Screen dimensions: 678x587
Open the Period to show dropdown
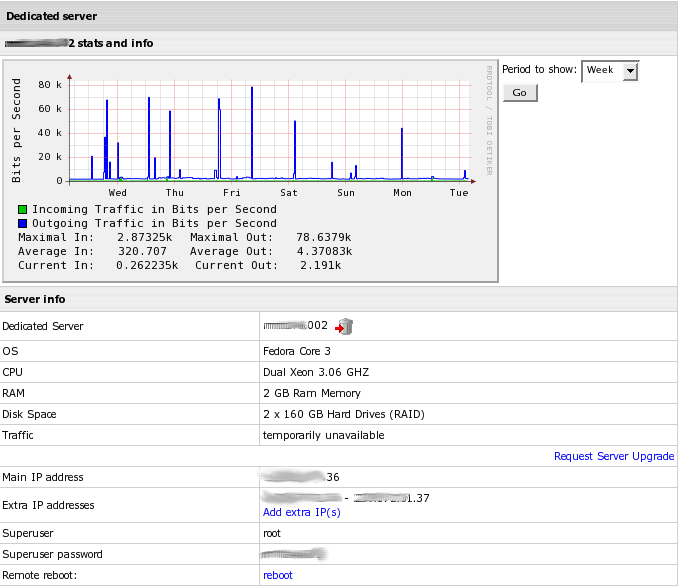pyautogui.click(x=610, y=70)
